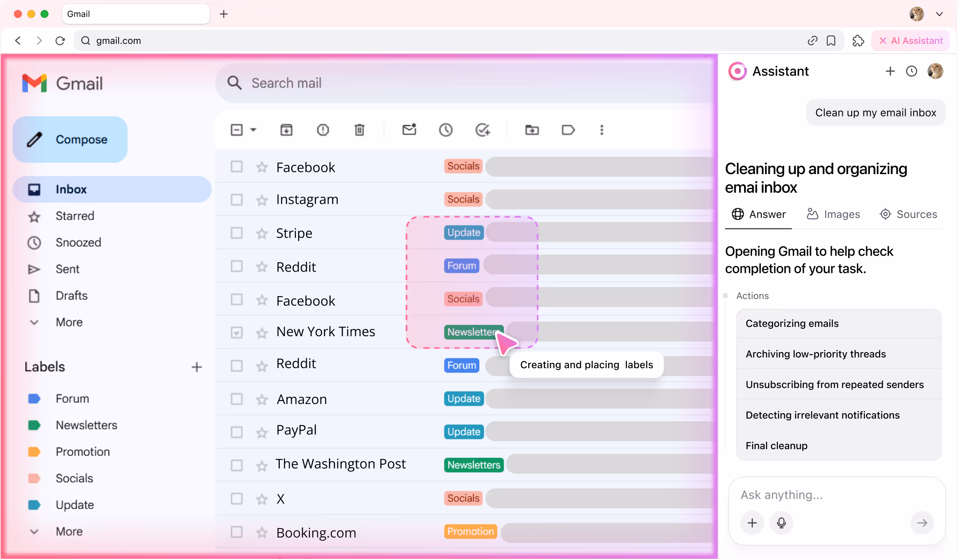
Task: Open Assistant history clock icon
Action: (911, 71)
